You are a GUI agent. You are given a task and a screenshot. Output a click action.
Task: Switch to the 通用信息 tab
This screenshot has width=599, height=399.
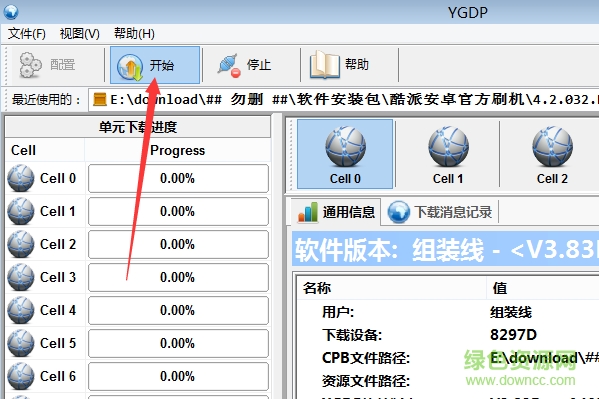pos(336,212)
